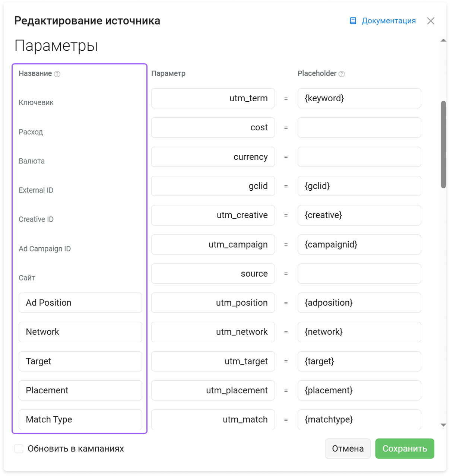This screenshot has width=450, height=476.
Task: Click the {campaignid} placeholder field
Action: (359, 244)
